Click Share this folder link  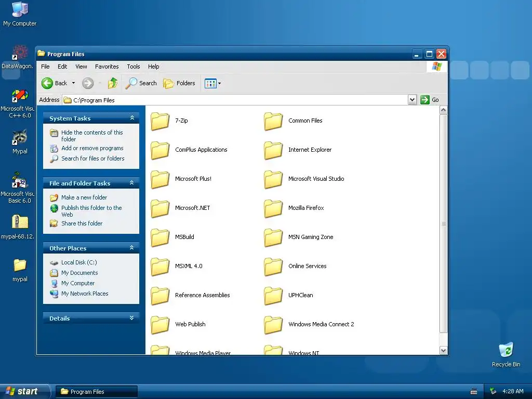82,223
